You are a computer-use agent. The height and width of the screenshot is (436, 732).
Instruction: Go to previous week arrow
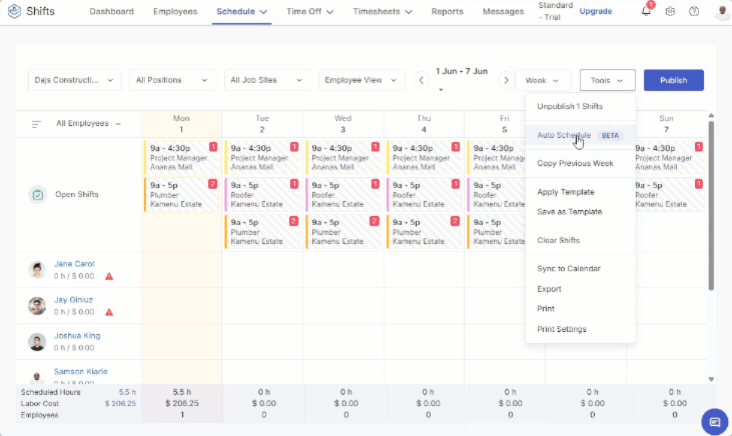[421, 80]
